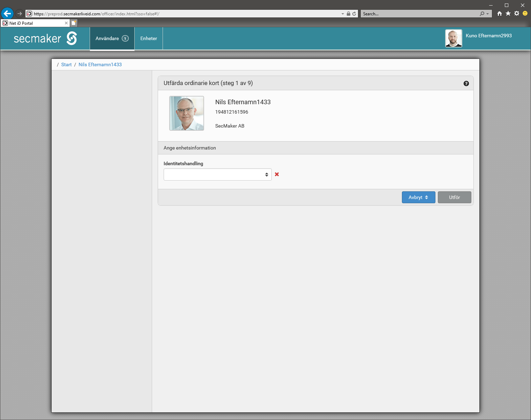Expand the address bar history dropdown
Screen dimensions: 531x420
click(343, 14)
